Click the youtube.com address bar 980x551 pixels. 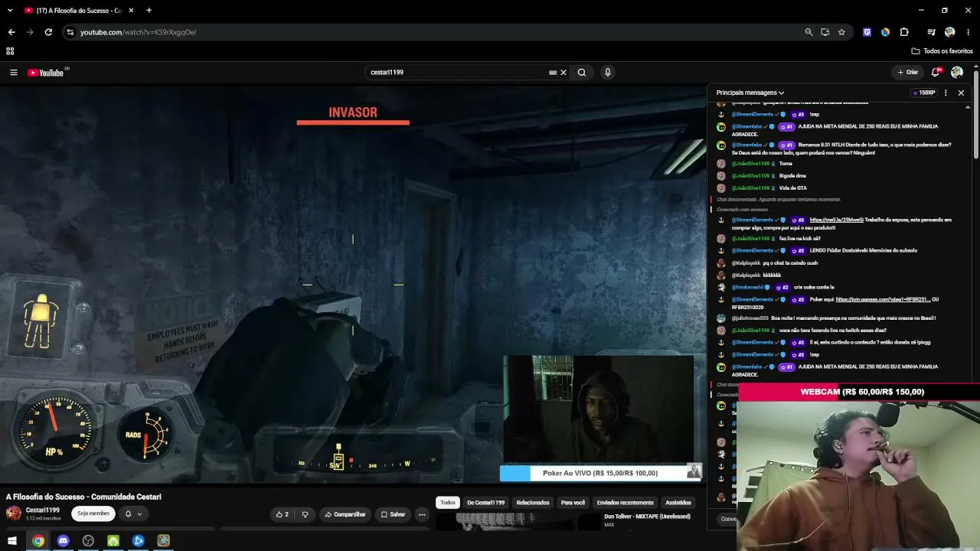[436, 32]
